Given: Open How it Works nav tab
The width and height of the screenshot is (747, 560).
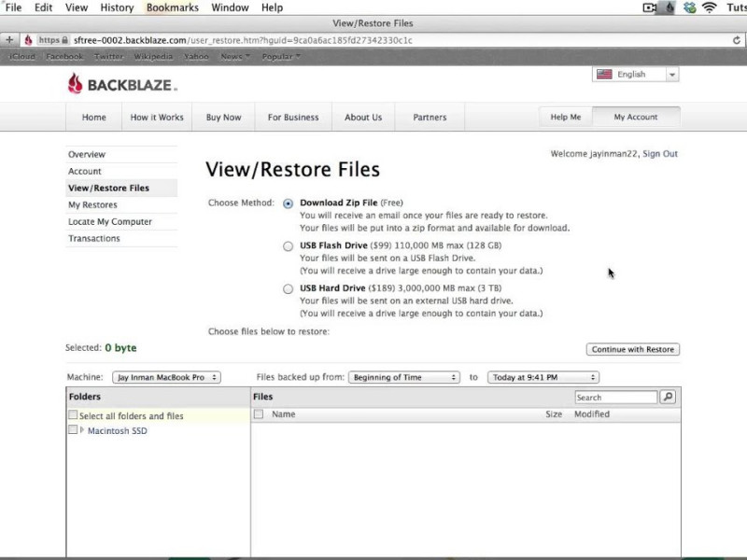Looking at the screenshot, I should (157, 118).
